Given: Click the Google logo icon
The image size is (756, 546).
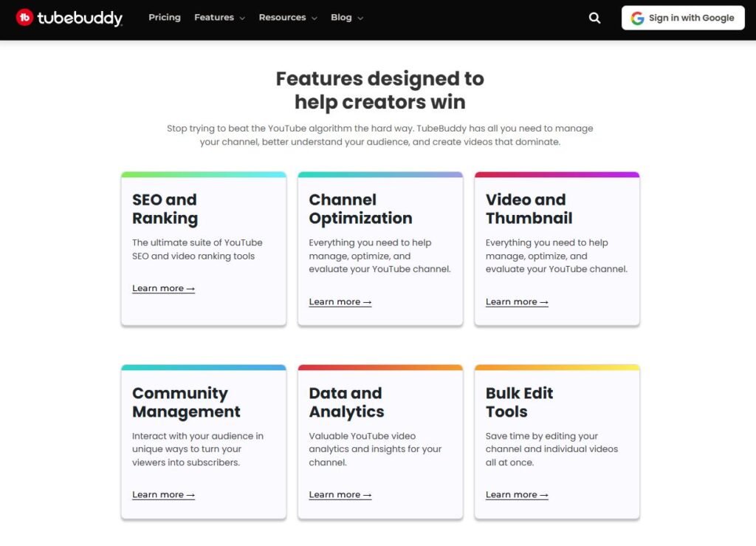Looking at the screenshot, I should [x=637, y=18].
